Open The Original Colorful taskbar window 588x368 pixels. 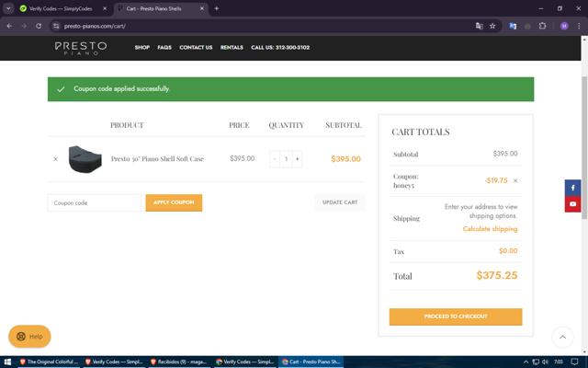pyautogui.click(x=49, y=362)
